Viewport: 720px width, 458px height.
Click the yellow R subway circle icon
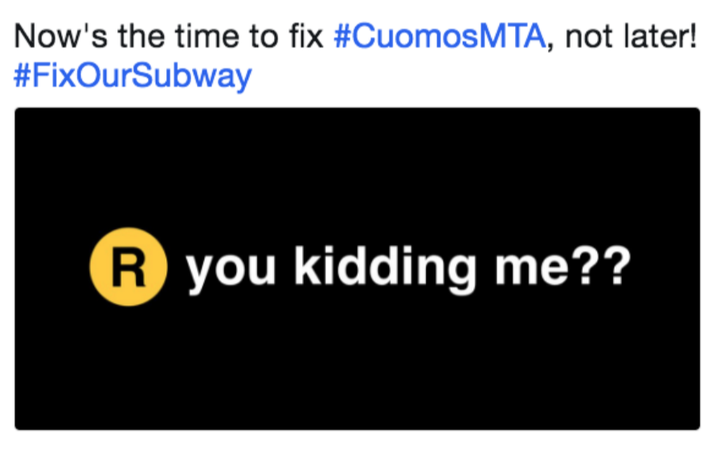(129, 267)
